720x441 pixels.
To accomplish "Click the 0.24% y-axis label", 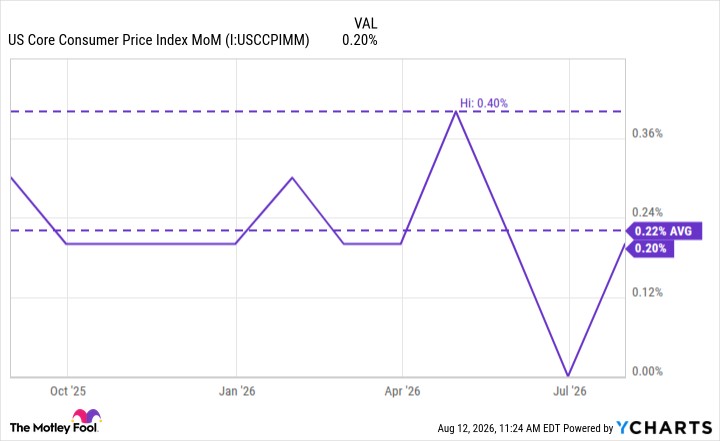I will tap(647, 213).
